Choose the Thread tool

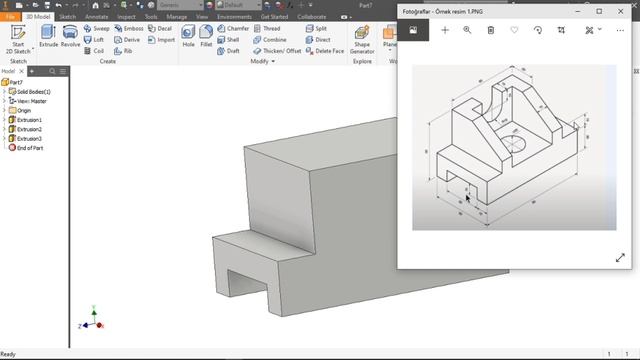(x=267, y=29)
